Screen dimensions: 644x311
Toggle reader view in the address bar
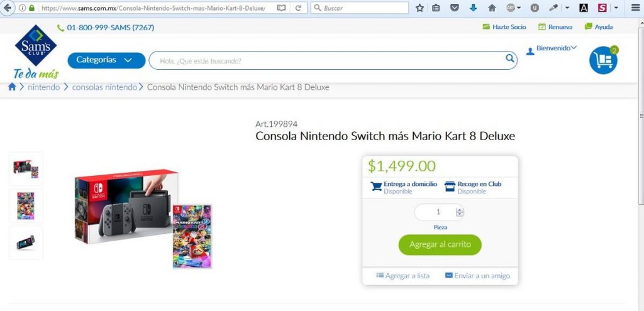281,8
